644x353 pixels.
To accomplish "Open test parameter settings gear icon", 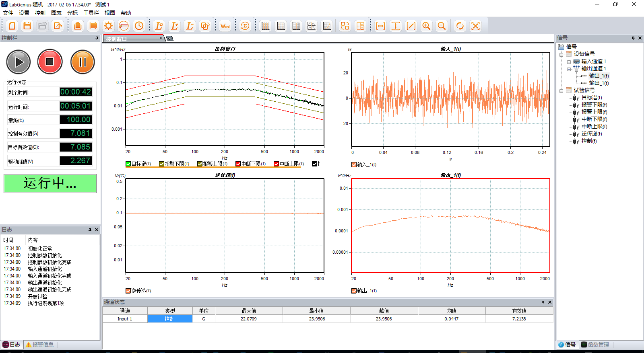I will click(x=109, y=26).
